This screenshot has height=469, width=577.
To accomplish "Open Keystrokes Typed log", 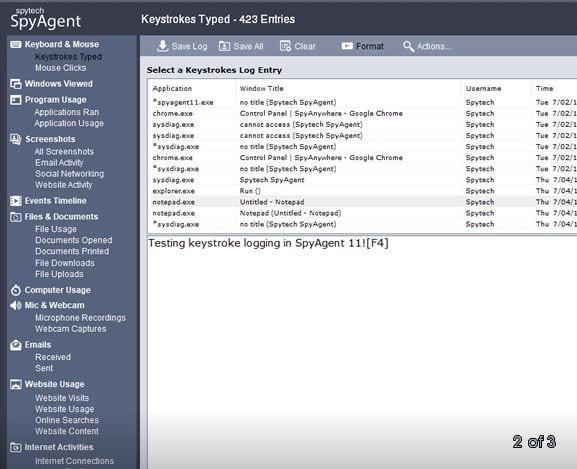I will 68,57.
